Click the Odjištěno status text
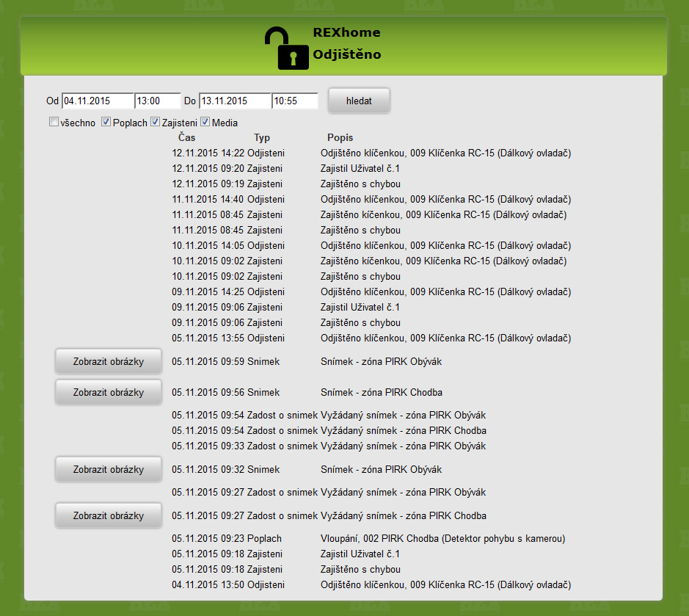 click(347, 54)
